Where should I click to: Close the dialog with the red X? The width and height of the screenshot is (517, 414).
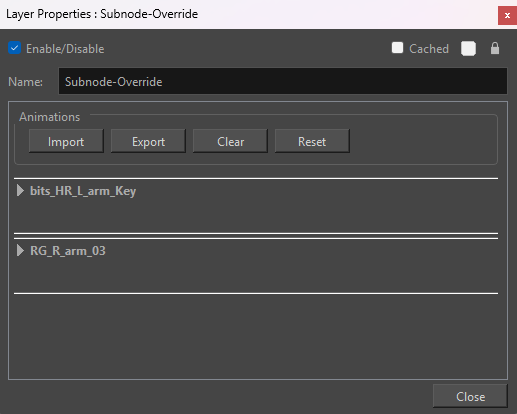point(507,15)
